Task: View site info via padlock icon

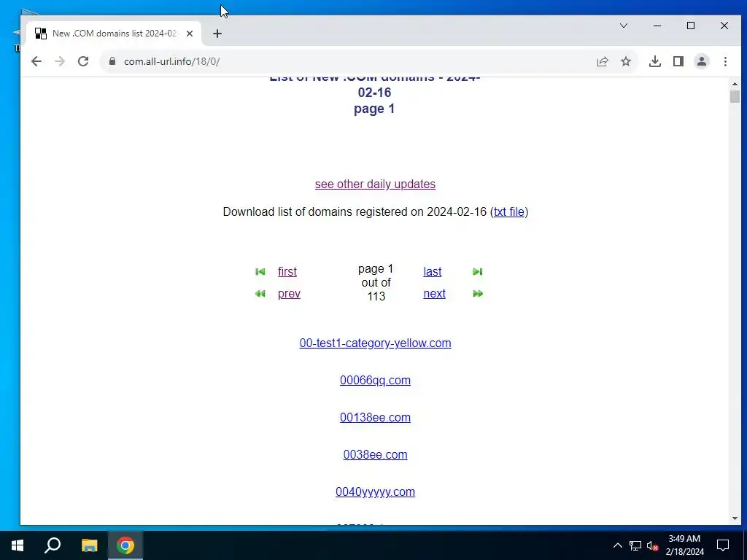Action: pyautogui.click(x=112, y=61)
